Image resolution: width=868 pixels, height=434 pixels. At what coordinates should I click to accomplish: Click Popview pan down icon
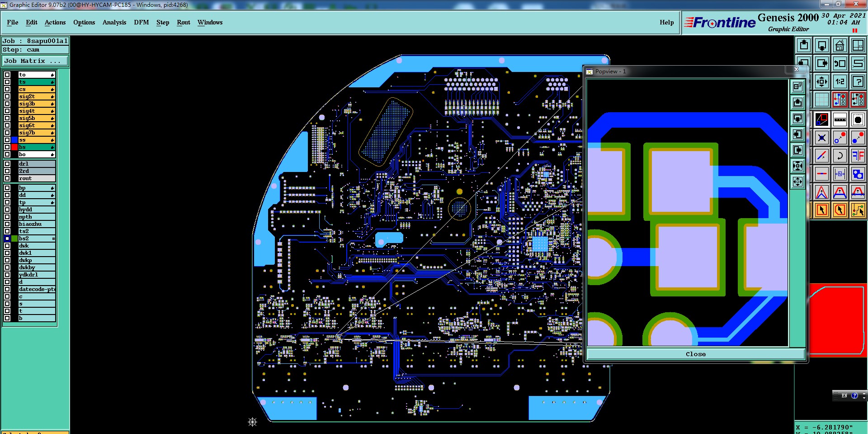pyautogui.click(x=798, y=119)
